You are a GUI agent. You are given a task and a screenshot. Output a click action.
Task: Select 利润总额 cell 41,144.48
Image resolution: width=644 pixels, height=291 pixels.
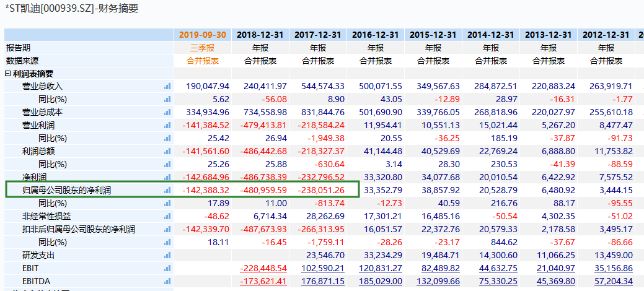[383, 152]
